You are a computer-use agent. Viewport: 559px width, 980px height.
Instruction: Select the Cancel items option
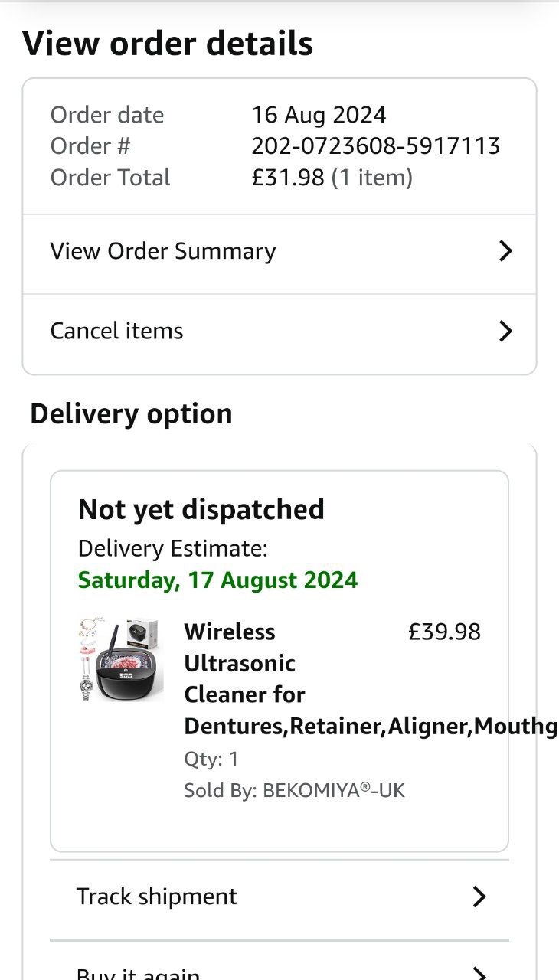[x=117, y=331]
